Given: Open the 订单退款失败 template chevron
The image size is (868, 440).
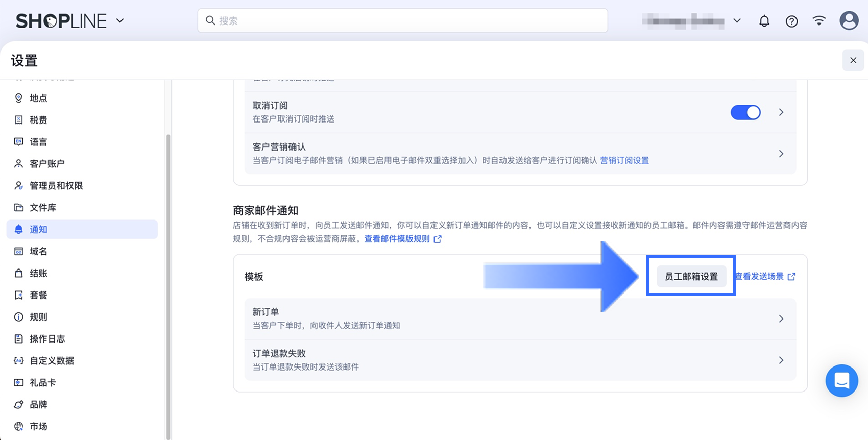Looking at the screenshot, I should pyautogui.click(x=781, y=360).
